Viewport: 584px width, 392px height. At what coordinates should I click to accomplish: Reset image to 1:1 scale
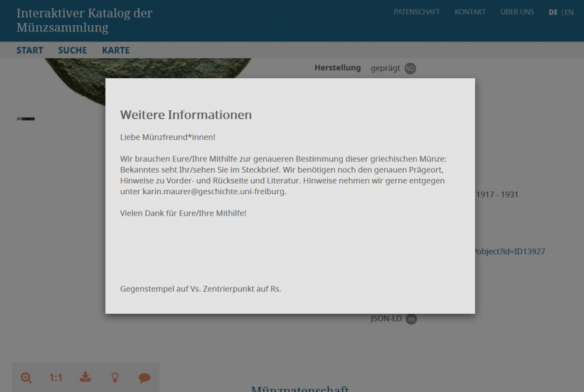tap(55, 377)
